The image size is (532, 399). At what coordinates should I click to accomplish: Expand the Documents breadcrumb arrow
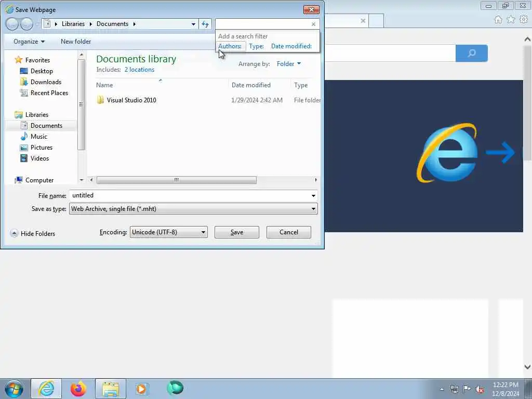(x=135, y=24)
